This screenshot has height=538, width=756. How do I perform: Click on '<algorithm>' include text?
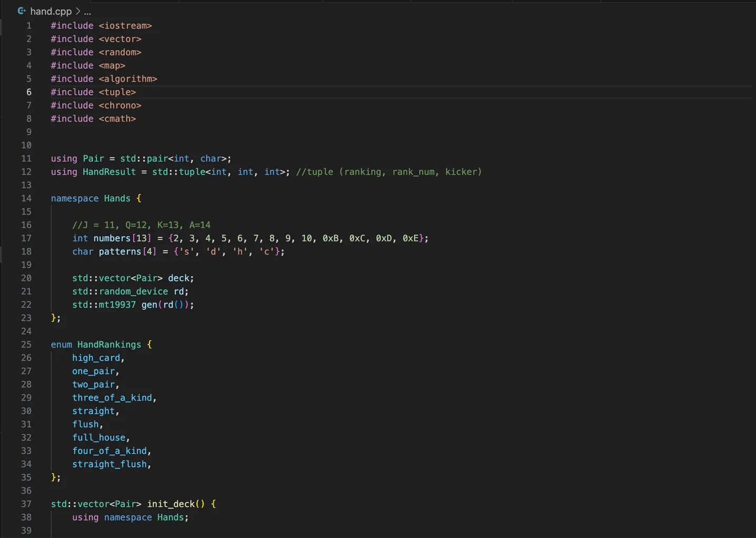tap(128, 79)
